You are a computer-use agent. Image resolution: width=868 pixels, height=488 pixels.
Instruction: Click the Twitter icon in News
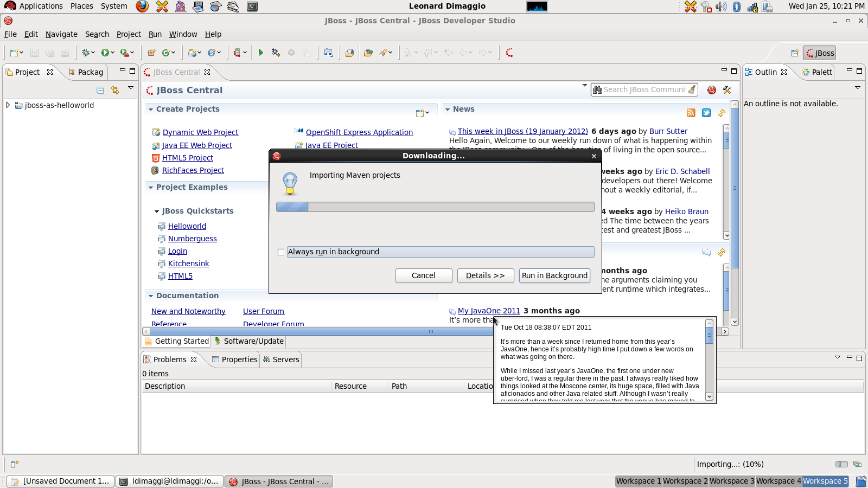click(706, 113)
